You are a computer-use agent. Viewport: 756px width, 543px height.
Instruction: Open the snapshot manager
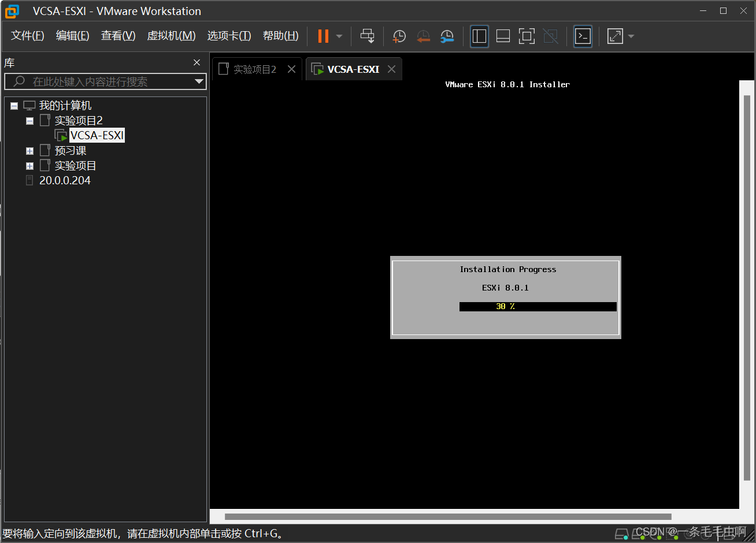coord(447,36)
